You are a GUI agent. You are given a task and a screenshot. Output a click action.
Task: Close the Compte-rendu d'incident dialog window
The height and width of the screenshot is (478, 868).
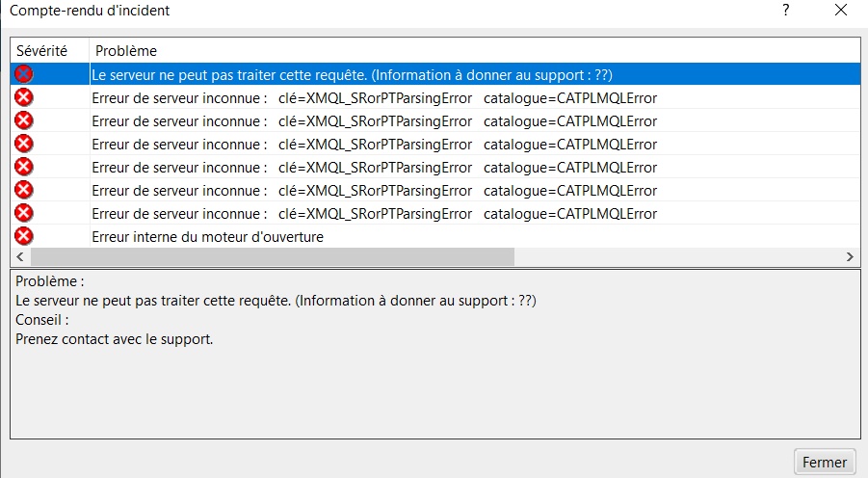coord(841,11)
